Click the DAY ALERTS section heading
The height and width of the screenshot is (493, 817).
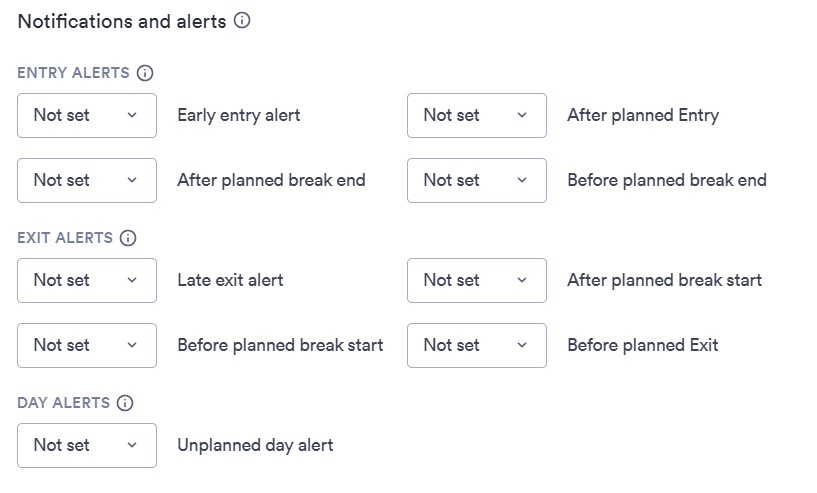point(64,403)
